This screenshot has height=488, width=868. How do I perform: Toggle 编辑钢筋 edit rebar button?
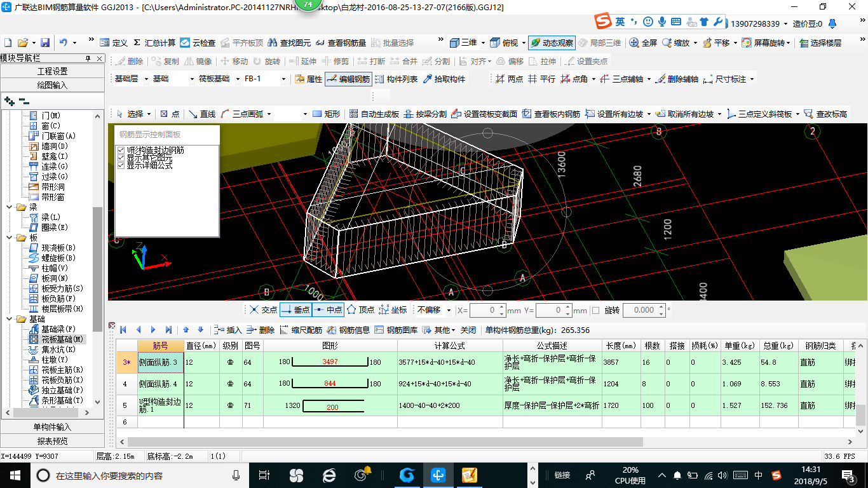coord(348,79)
